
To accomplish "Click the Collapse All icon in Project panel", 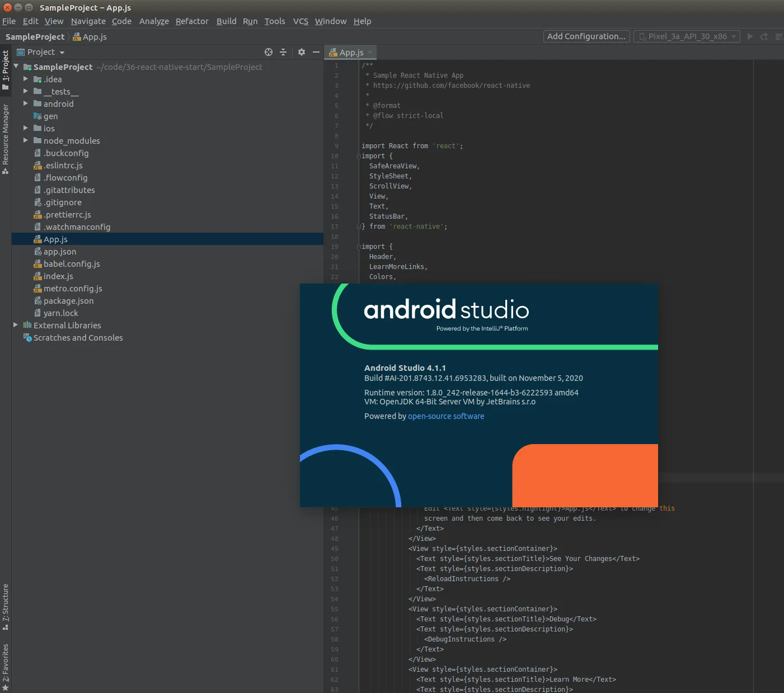I will coord(283,52).
